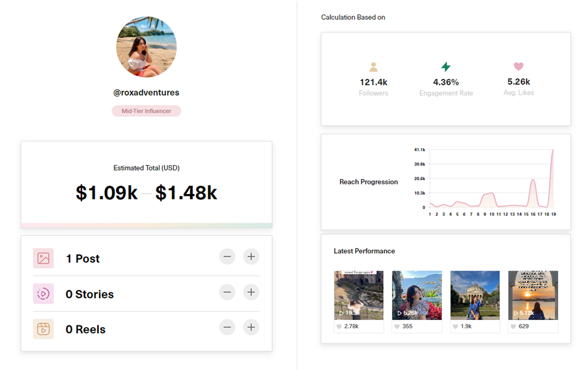
Task: Open the thumbnail with 2.78k likes
Action: [359, 295]
